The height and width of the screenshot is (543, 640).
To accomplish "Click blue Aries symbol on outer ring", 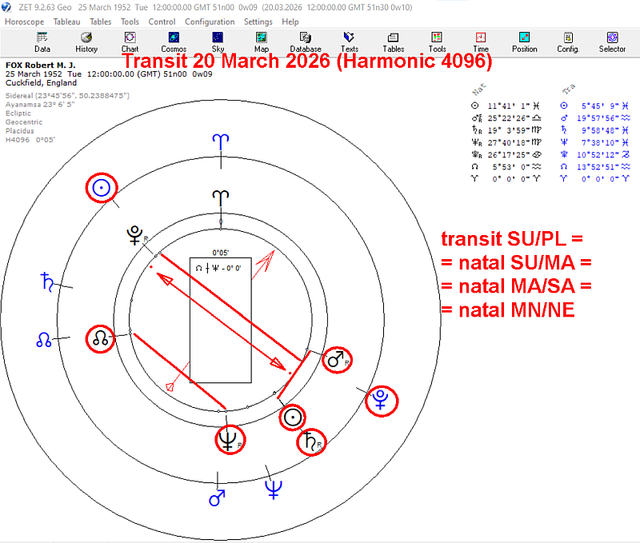I will point(221,142).
